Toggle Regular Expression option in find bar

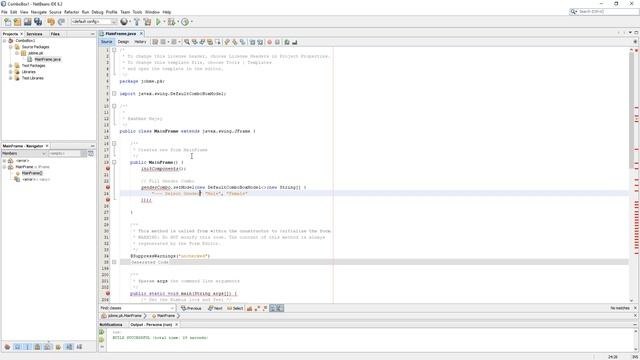coord(265,309)
